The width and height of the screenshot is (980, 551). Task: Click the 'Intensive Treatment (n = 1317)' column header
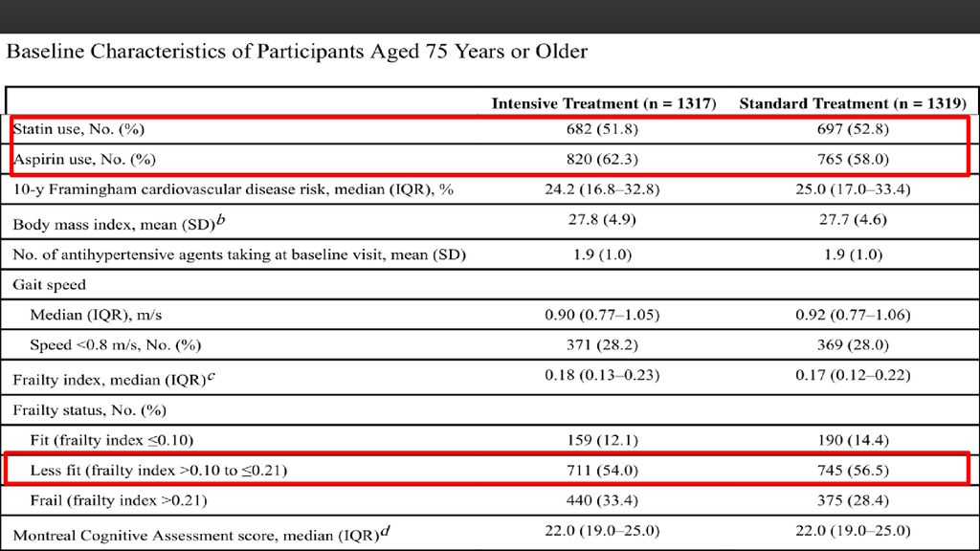click(x=604, y=103)
